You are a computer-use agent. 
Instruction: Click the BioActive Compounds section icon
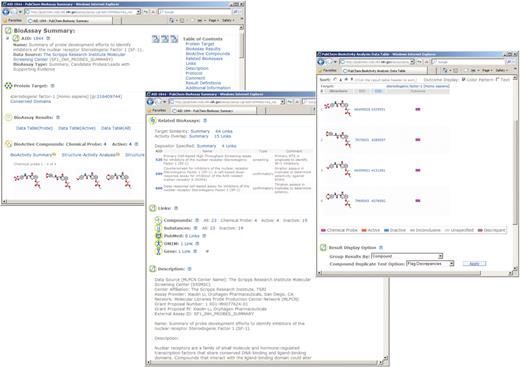8,144
